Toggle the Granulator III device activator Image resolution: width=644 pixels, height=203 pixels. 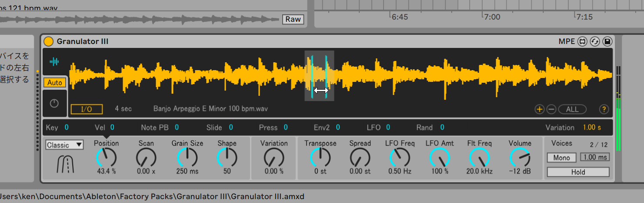(x=49, y=41)
